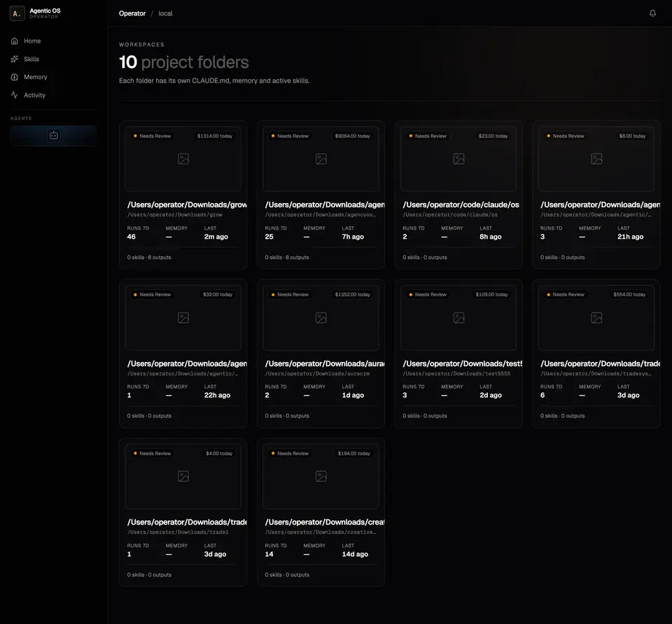Viewport: 672px width, 624px height.
Task: Click image placeholder icon on test5555 card
Action: pos(458,318)
